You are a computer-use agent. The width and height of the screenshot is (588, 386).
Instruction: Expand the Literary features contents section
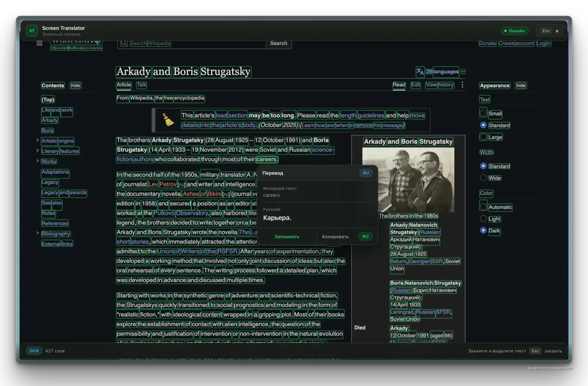[x=37, y=150]
